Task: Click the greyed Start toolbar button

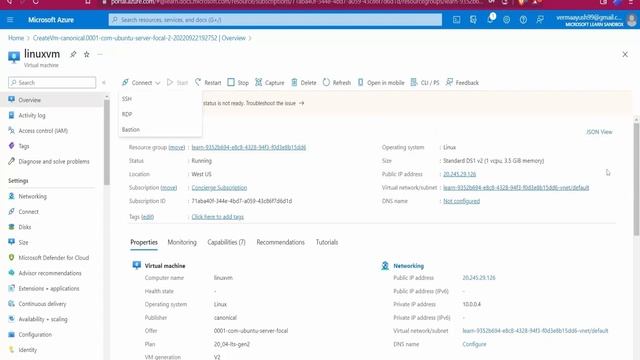Action: click(x=177, y=82)
